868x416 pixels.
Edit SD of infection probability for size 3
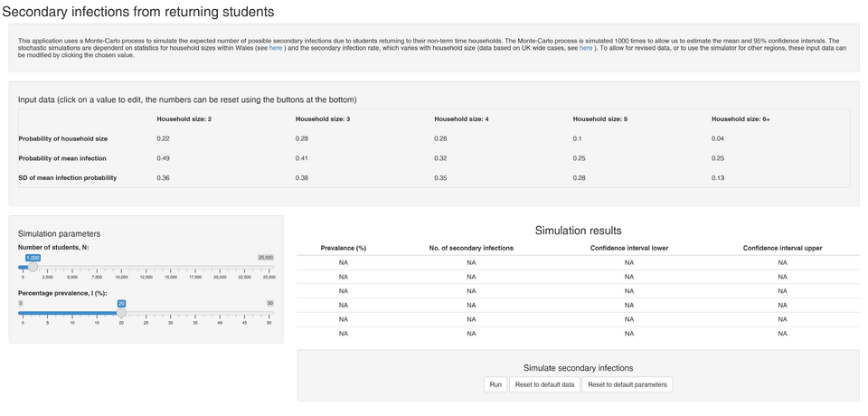(302, 178)
